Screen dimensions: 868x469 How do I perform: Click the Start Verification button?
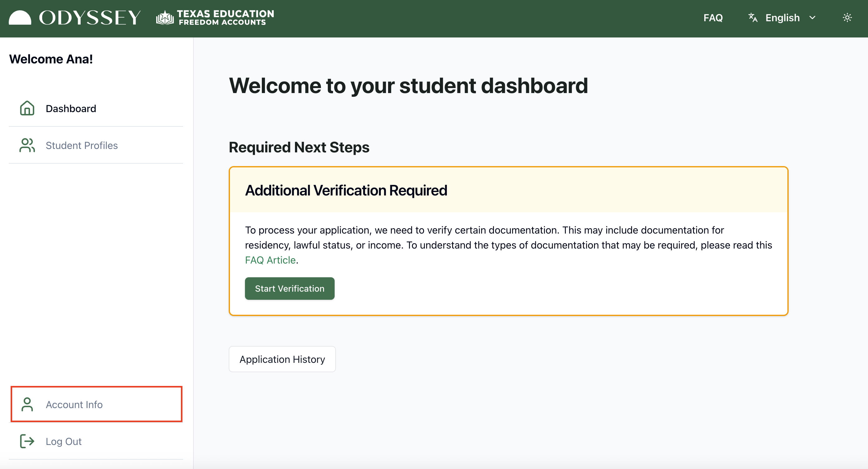tap(289, 289)
